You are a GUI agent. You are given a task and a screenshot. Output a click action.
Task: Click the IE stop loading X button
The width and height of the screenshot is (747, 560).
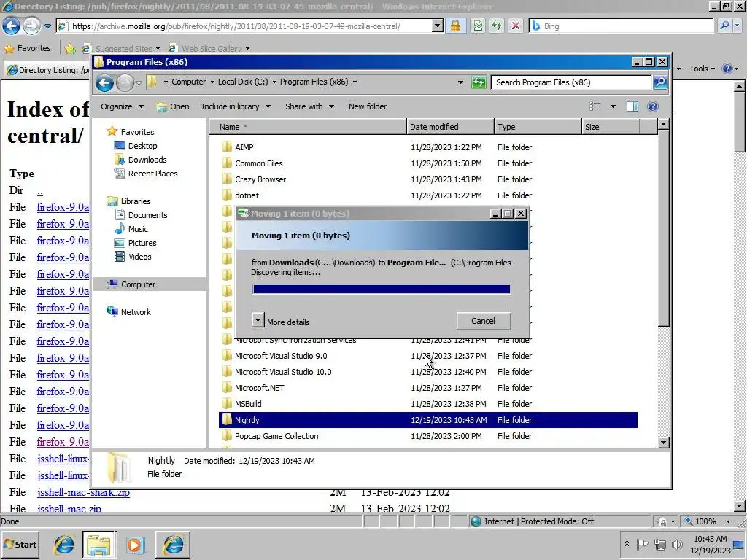click(516, 26)
